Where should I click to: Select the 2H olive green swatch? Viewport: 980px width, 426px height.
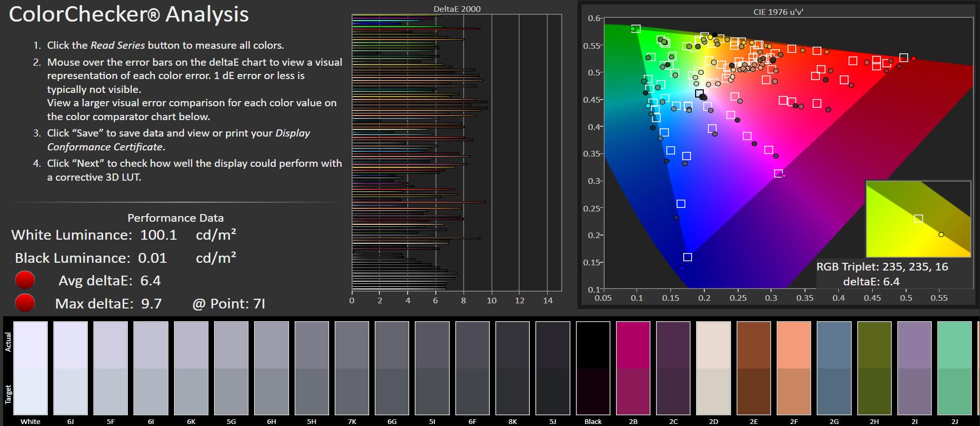(x=874, y=368)
